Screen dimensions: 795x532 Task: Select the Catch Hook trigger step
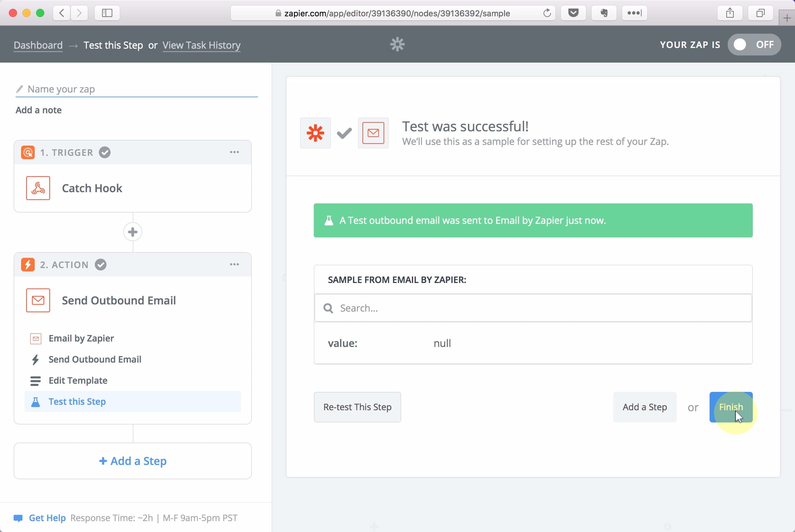pyautogui.click(x=133, y=188)
